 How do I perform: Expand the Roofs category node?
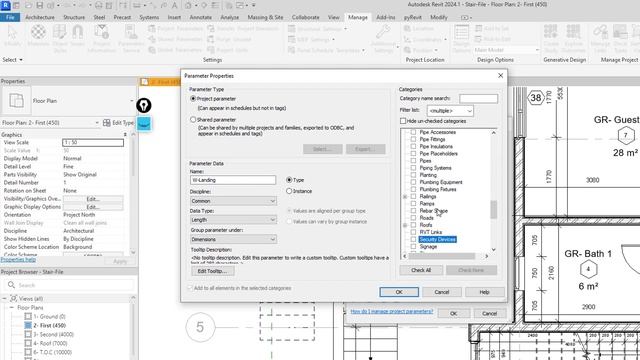coord(405,225)
